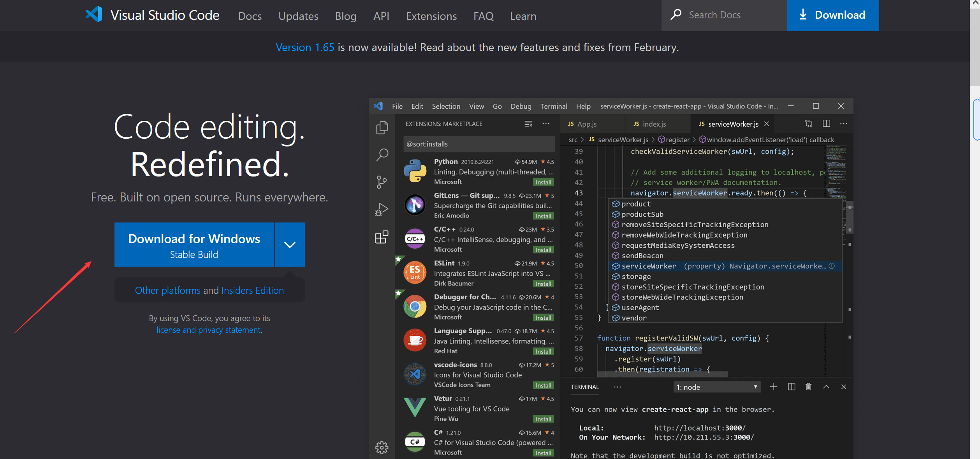Click Download for Windows button
This screenshot has width=980, height=459.
pos(195,245)
